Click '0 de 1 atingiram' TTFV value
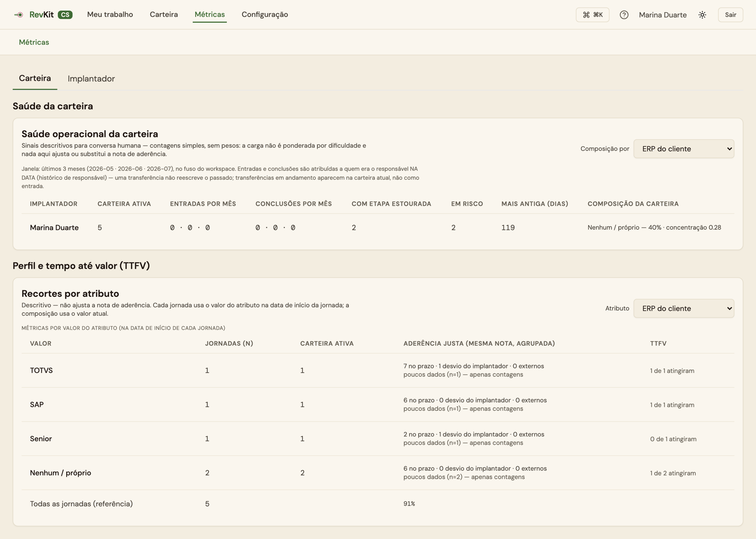The height and width of the screenshot is (539, 756). pos(673,439)
